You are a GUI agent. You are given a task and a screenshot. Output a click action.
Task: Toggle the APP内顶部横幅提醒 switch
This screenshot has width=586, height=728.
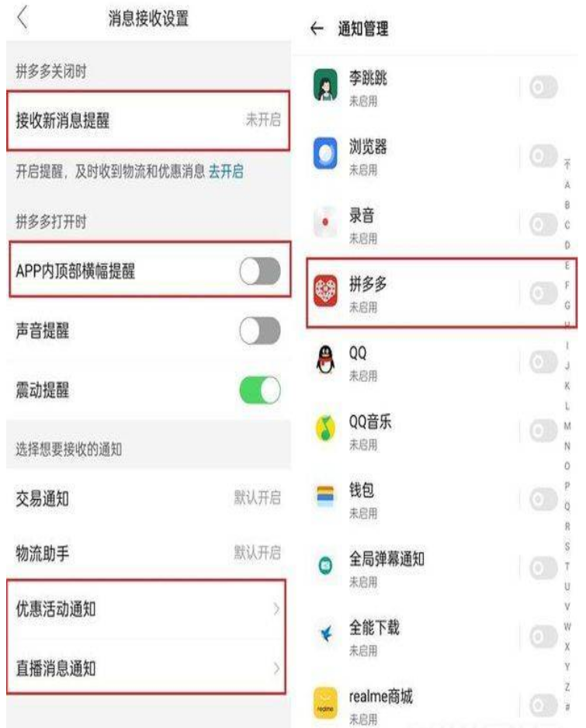[260, 271]
